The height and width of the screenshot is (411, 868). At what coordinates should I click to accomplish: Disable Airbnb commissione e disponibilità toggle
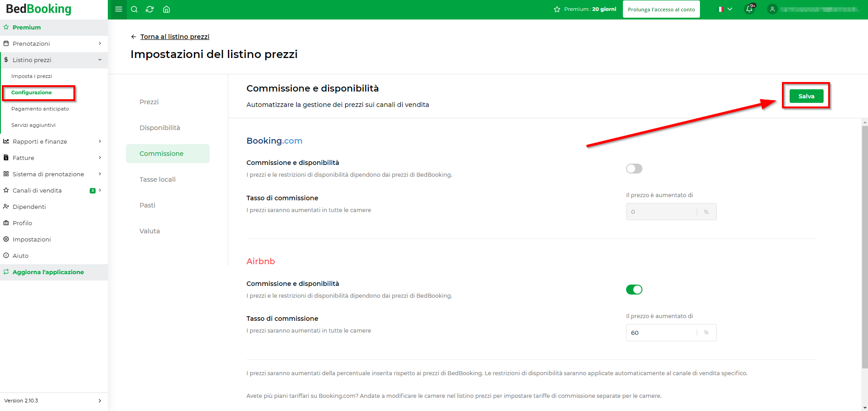pos(634,290)
